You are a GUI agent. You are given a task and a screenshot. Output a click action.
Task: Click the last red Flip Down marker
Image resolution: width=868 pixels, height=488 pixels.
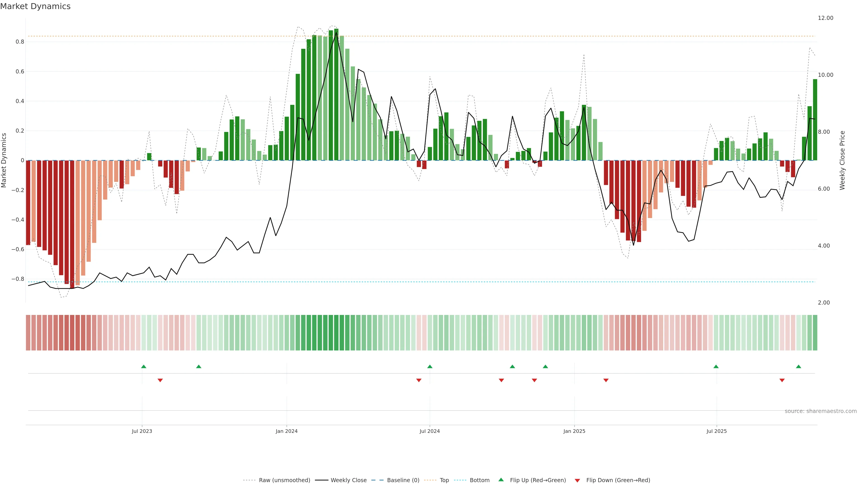tap(782, 380)
